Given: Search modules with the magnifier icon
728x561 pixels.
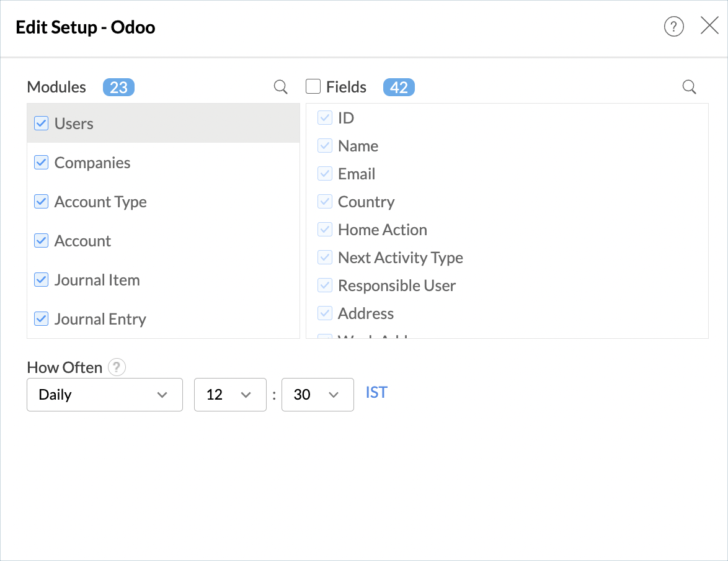Looking at the screenshot, I should (281, 88).
